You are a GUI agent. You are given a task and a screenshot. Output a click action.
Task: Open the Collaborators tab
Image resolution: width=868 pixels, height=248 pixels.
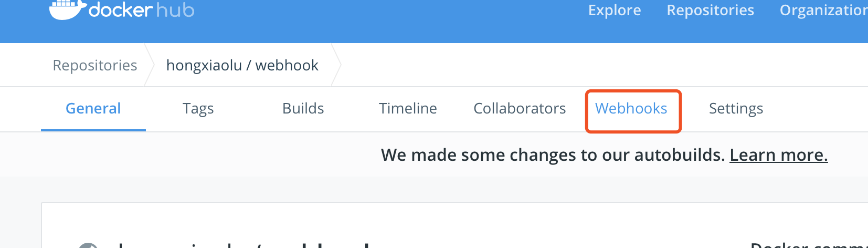point(520,109)
